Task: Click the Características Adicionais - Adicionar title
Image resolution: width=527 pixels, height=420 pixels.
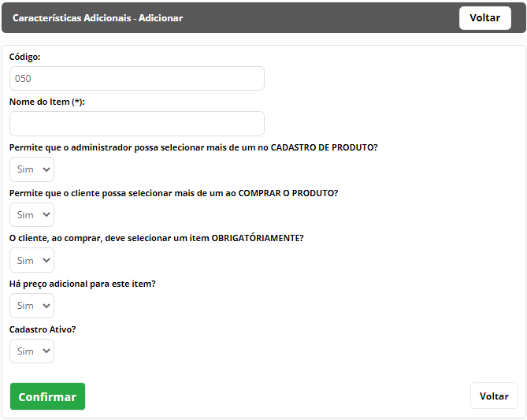Action: click(98, 18)
